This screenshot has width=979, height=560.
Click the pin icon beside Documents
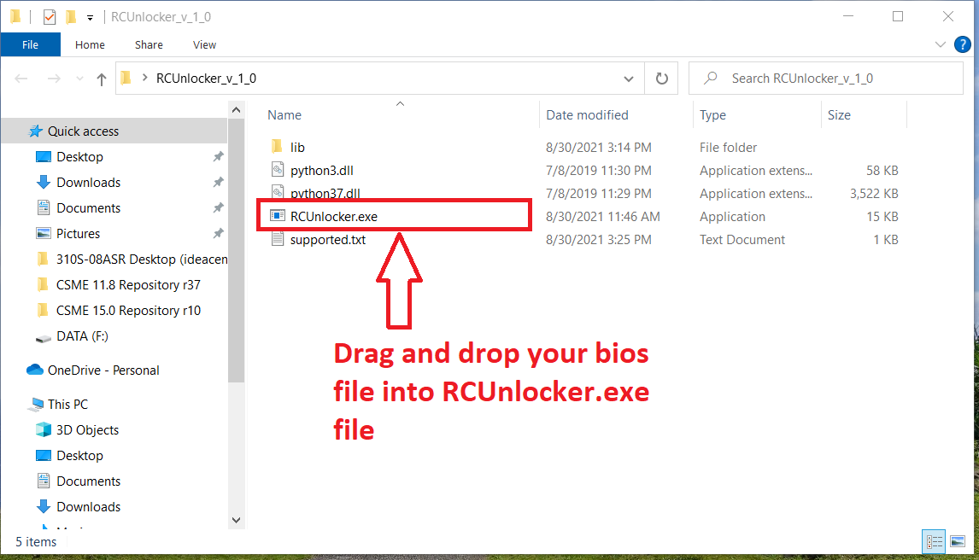tap(218, 208)
